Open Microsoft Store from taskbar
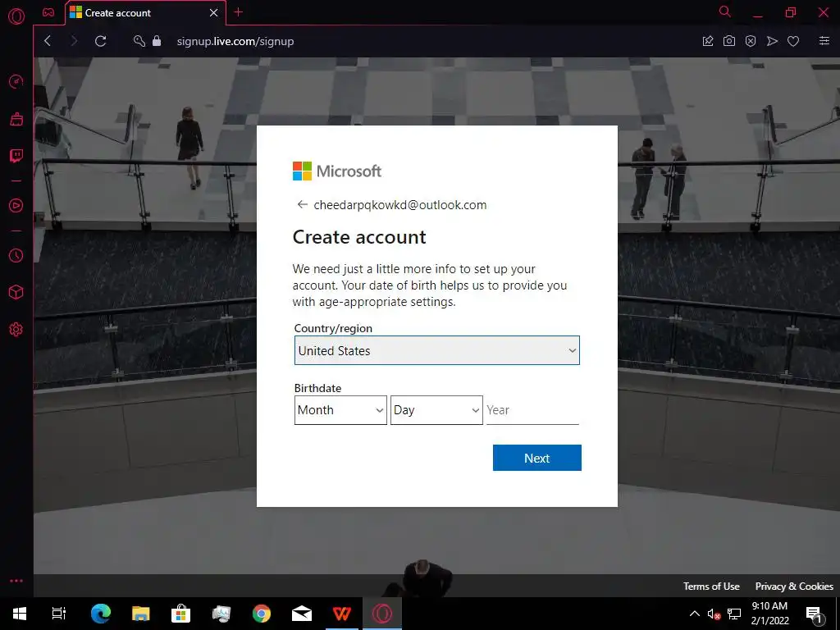840x630 pixels. click(181, 614)
